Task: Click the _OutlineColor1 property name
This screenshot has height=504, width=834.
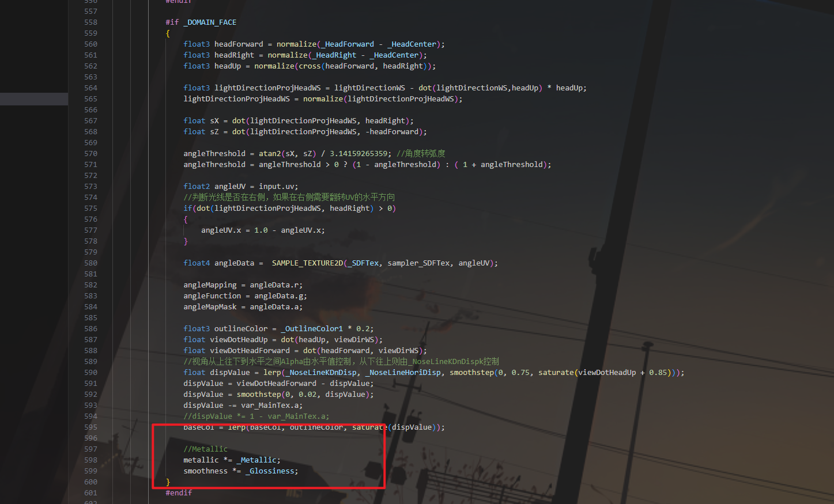Action: [x=312, y=329]
